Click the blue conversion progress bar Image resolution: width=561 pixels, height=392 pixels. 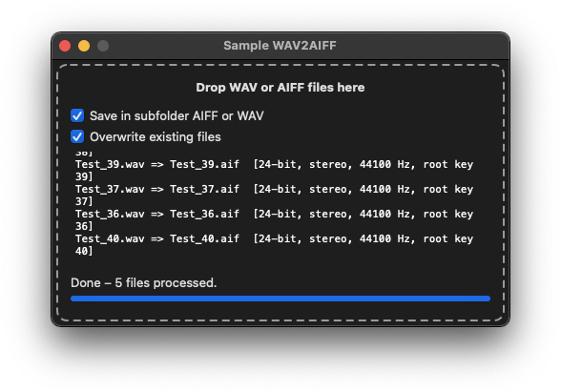click(280, 299)
